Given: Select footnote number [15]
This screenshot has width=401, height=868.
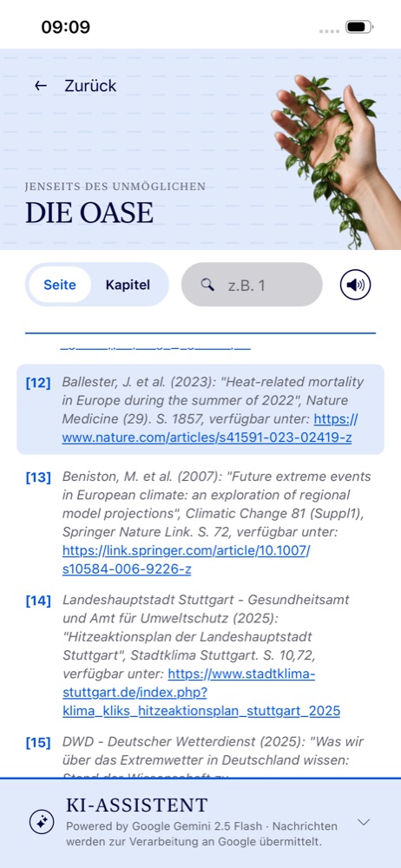Looking at the screenshot, I should click(x=38, y=742).
